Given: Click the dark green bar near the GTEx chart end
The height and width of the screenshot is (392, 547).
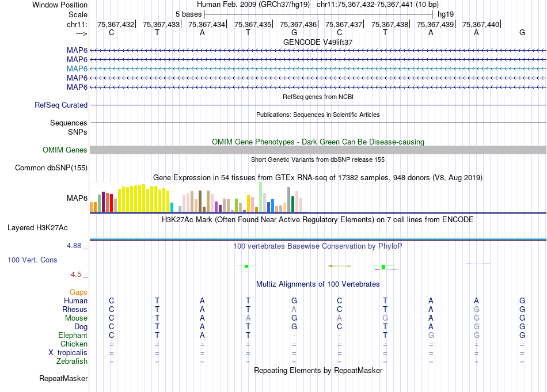Looking at the screenshot, I should click(x=293, y=204).
